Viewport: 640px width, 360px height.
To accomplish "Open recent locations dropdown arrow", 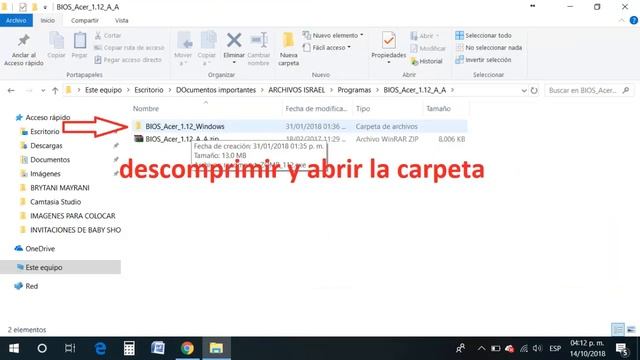I will [x=43, y=91].
